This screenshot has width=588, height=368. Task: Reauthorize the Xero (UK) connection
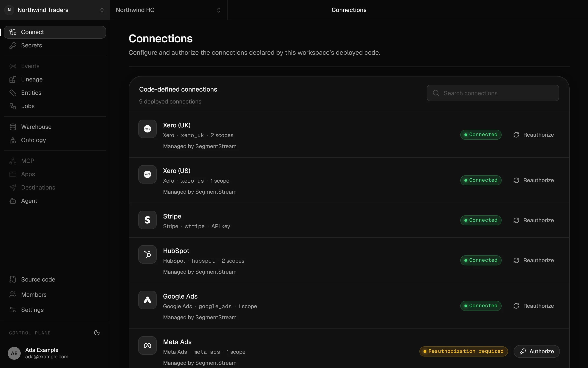pos(534,135)
